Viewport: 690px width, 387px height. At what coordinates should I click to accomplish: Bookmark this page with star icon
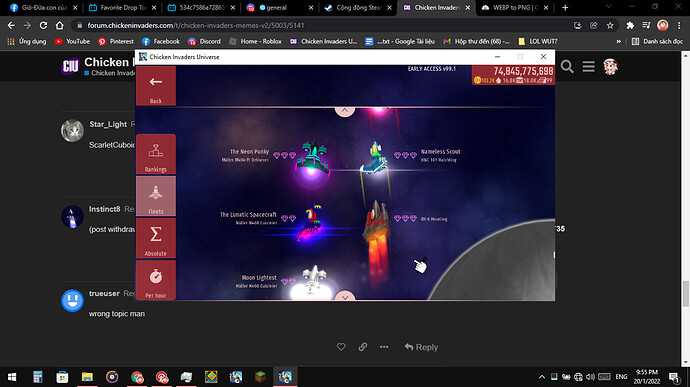tap(610, 26)
